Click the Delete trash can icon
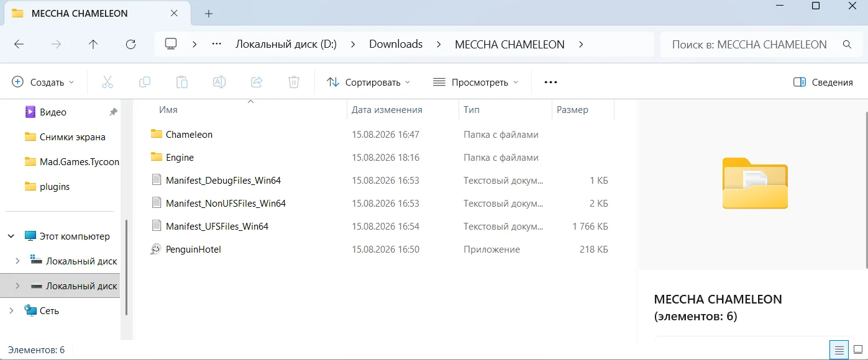 pos(294,82)
